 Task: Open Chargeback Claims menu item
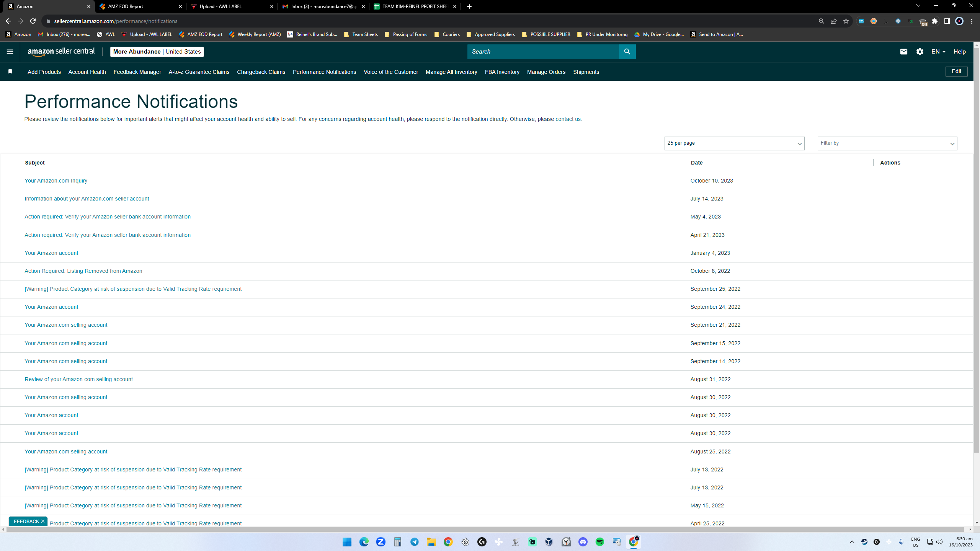point(261,72)
